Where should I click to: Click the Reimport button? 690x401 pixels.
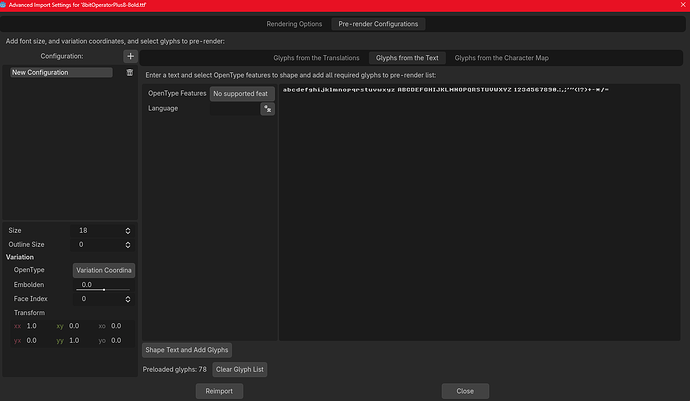click(219, 391)
